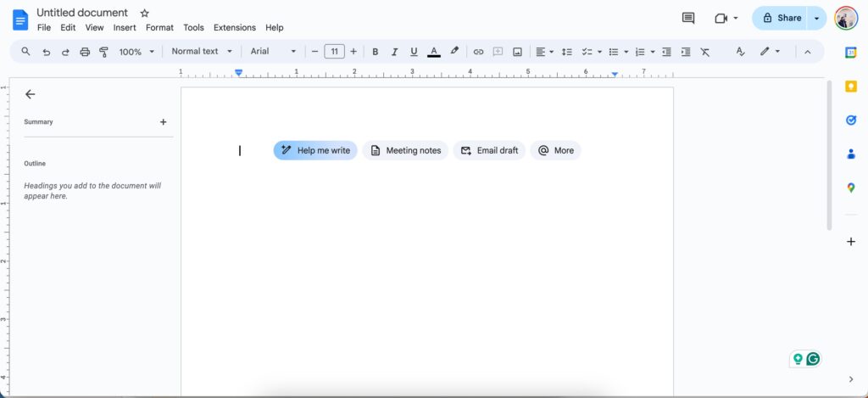Expand the bulleted list options arrow

pyautogui.click(x=626, y=52)
